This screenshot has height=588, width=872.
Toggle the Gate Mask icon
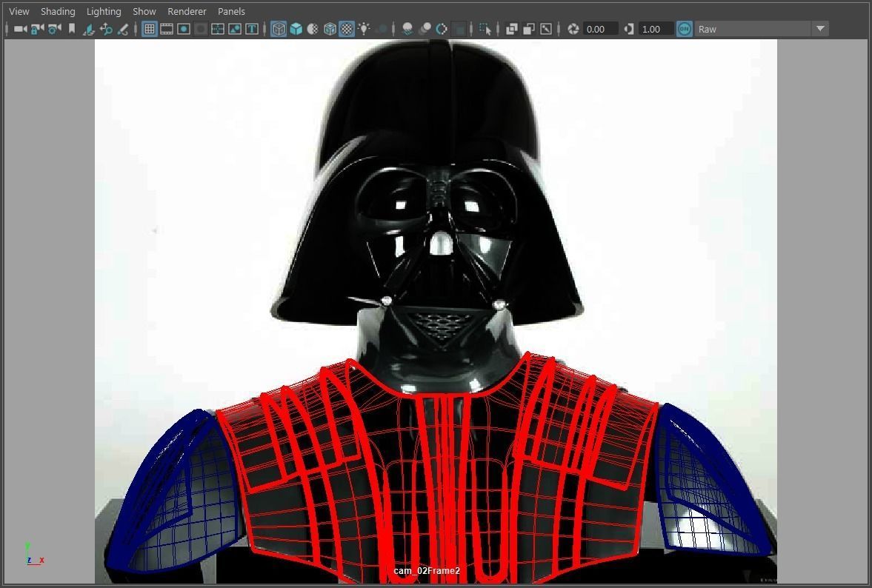tap(201, 29)
